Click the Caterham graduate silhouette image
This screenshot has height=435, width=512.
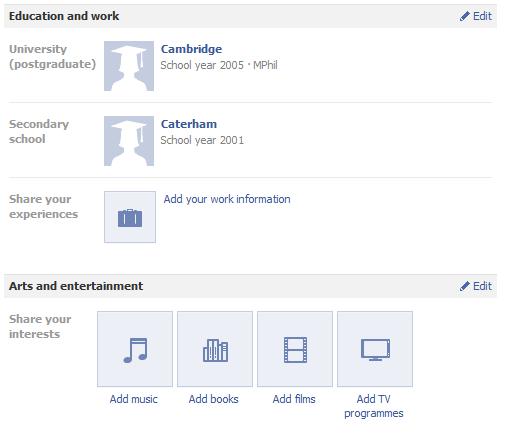(129, 141)
